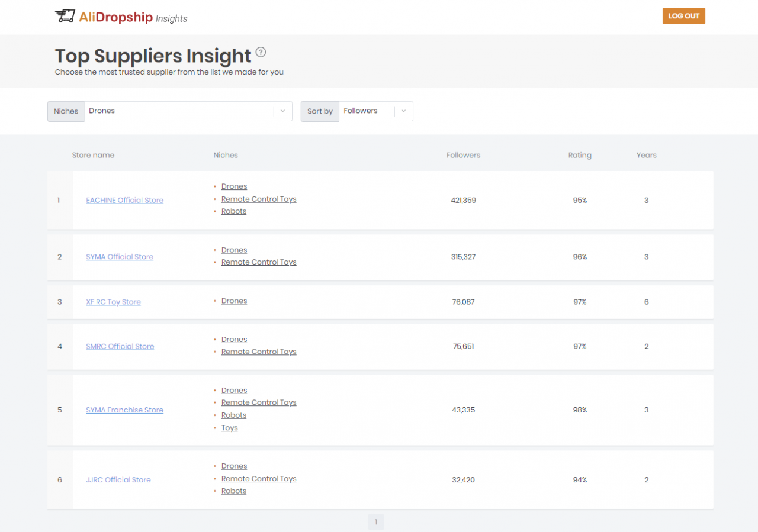
Task: Click the bullet beside Robots under EACHINE
Action: [216, 211]
